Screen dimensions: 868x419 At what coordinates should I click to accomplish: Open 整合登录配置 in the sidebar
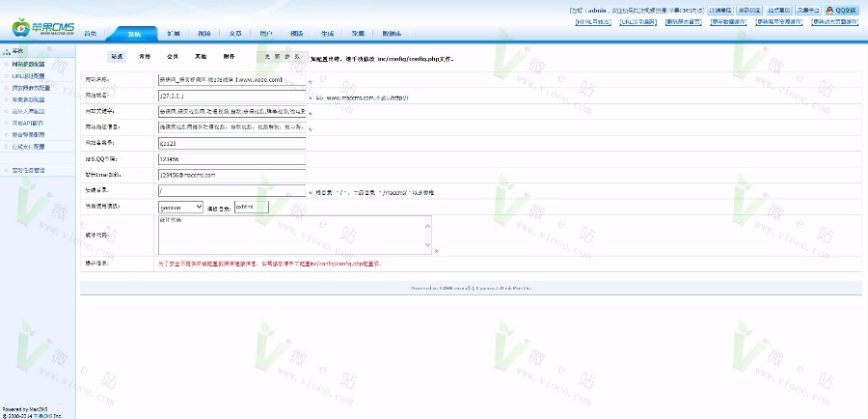tap(28, 135)
